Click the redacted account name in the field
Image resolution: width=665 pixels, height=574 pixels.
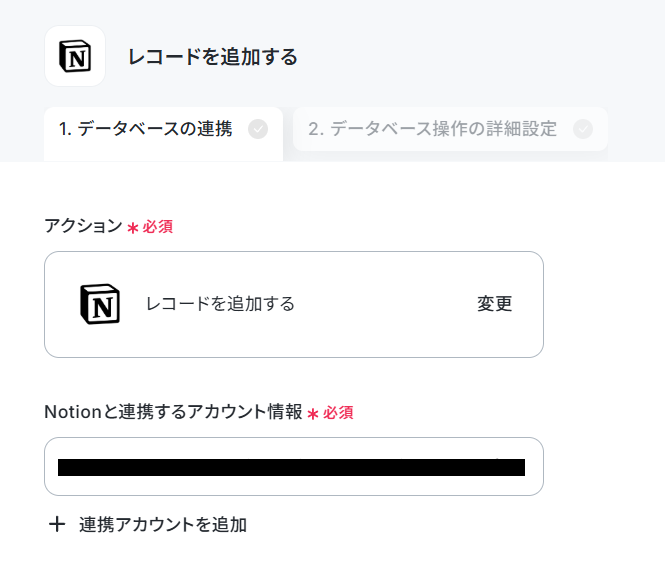click(291, 467)
